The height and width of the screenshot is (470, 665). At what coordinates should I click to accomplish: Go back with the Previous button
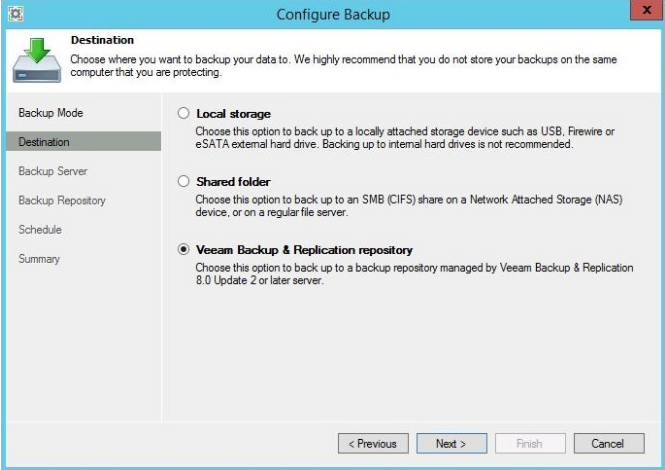373,443
